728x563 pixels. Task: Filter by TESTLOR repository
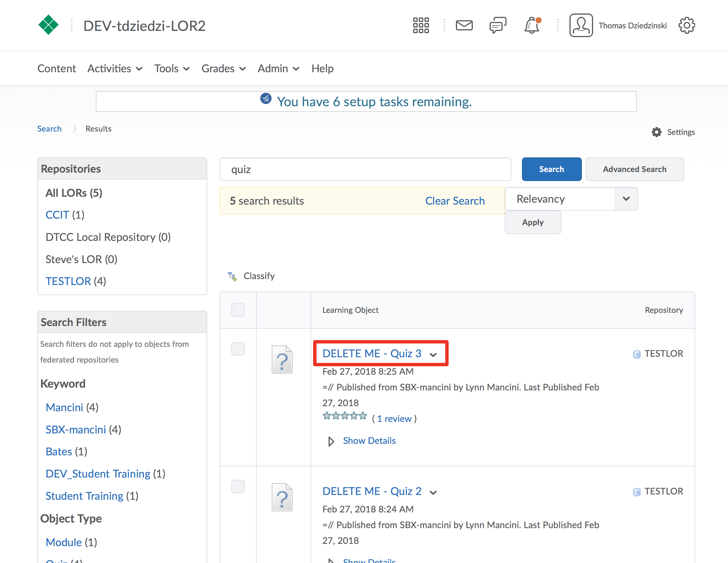click(x=68, y=281)
